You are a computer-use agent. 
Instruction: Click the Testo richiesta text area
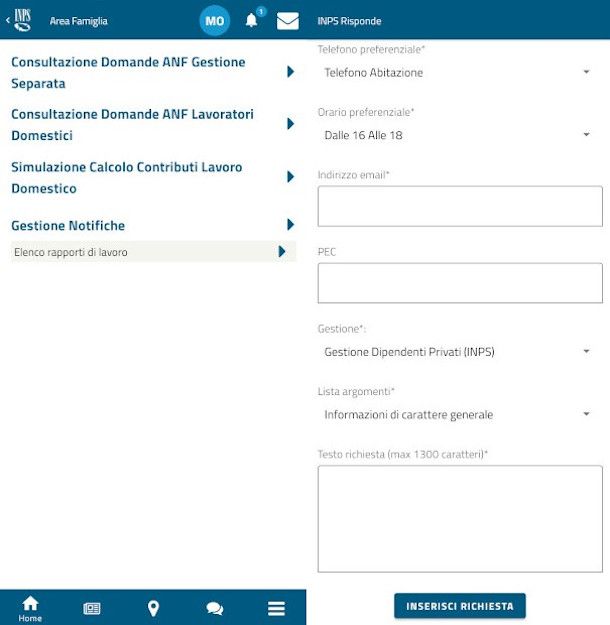click(x=460, y=519)
